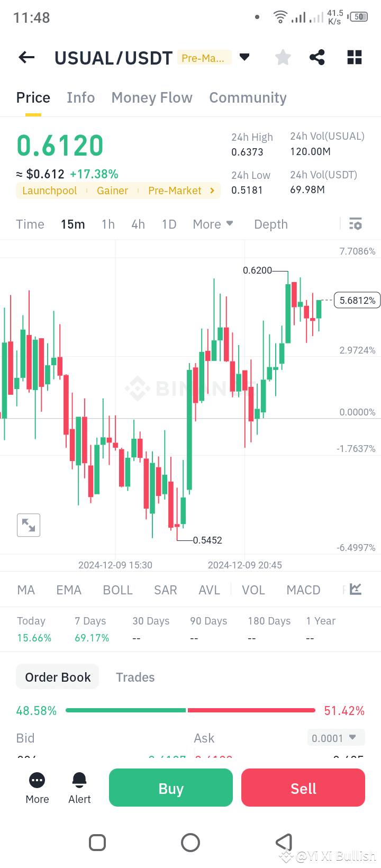Open the markets grid icon top right
This screenshot has width=381, height=868.
click(354, 57)
